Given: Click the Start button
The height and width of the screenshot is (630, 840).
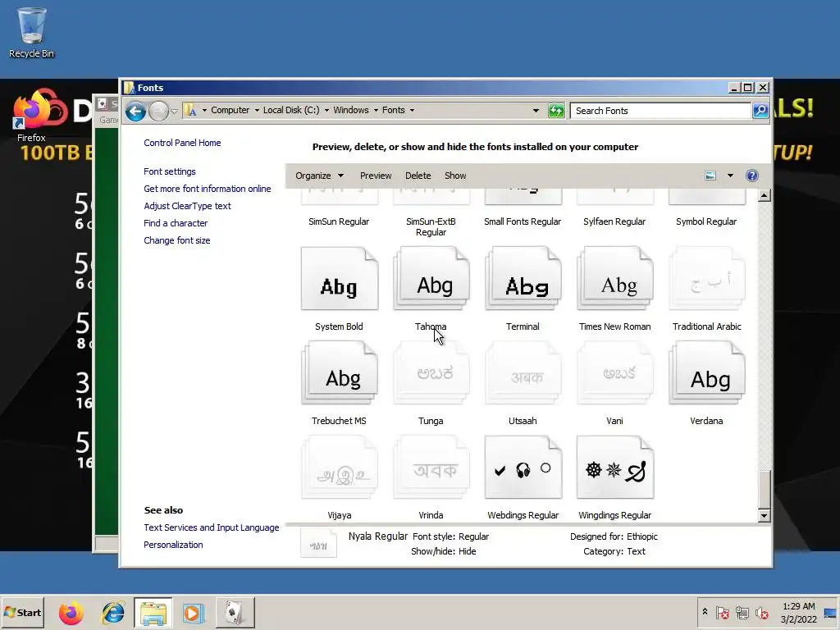Looking at the screenshot, I should (x=23, y=612).
